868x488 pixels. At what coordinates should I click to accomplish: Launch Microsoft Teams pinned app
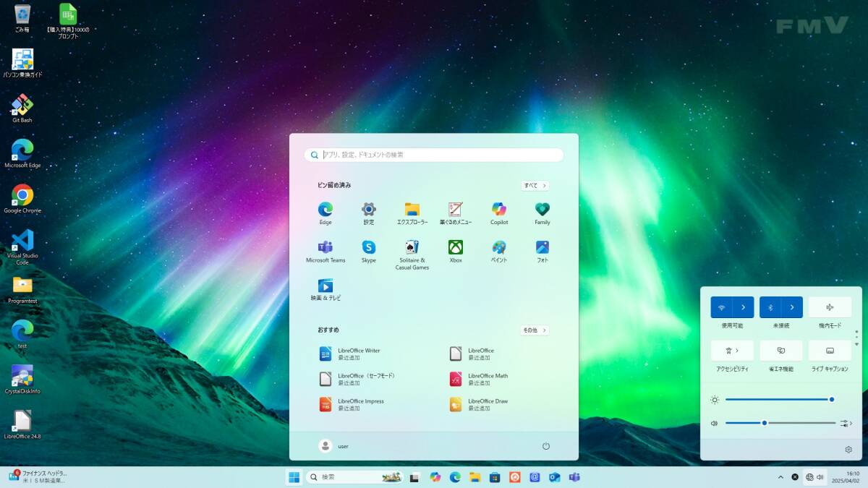click(x=325, y=252)
